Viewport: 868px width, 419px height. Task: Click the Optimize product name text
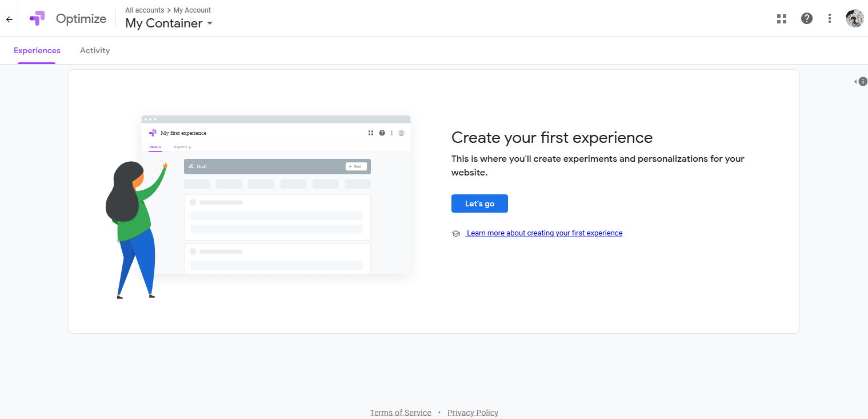pos(81,18)
